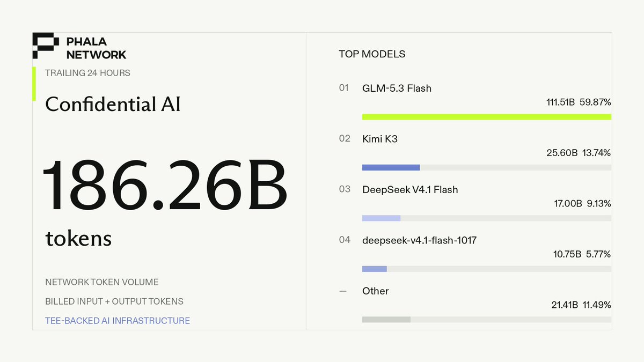Click the NETWORK TOKEN VOLUME caption
Screen dimensions: 644x362
click(x=102, y=282)
